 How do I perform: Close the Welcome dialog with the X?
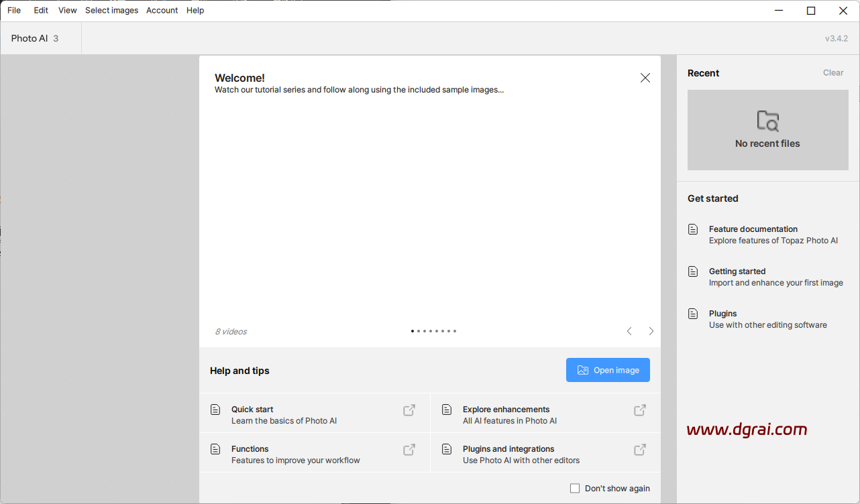[x=645, y=78]
